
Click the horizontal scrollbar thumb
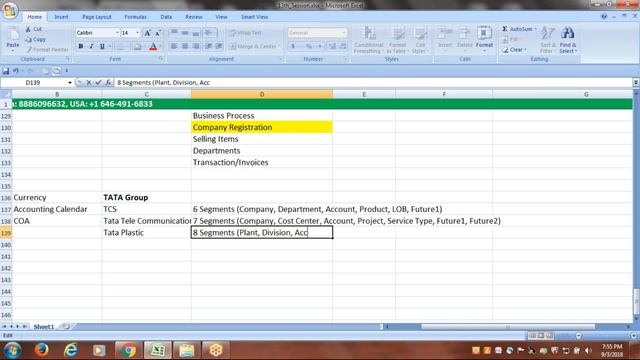508,327
